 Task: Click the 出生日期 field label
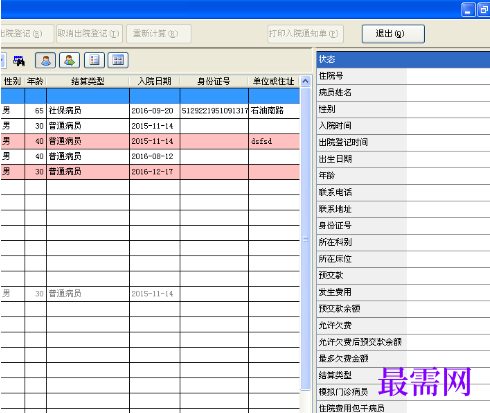[335, 159]
